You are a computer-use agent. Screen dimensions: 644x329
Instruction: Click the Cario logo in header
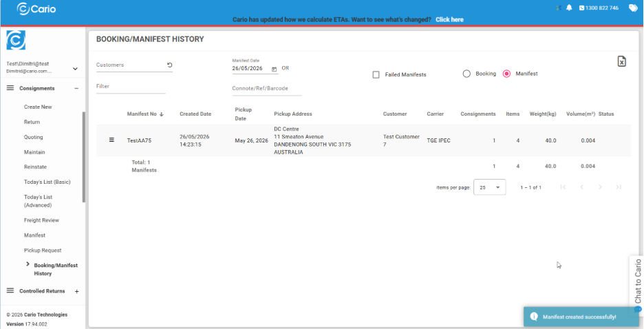click(x=36, y=9)
